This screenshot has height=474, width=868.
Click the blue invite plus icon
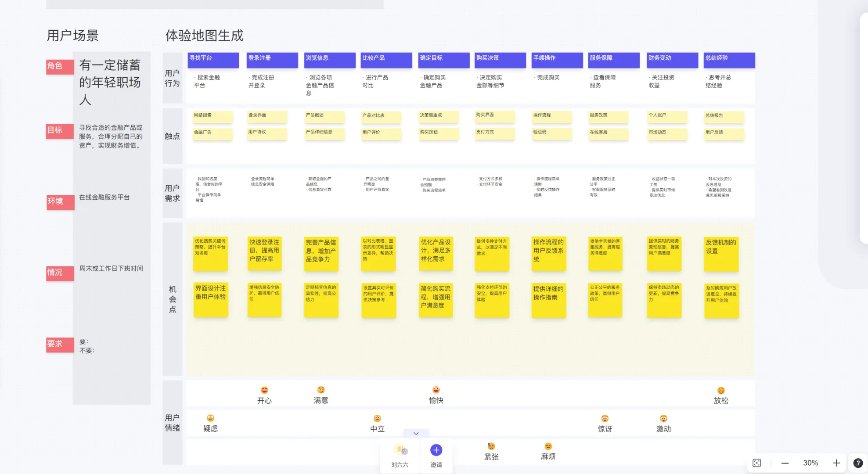(436, 450)
